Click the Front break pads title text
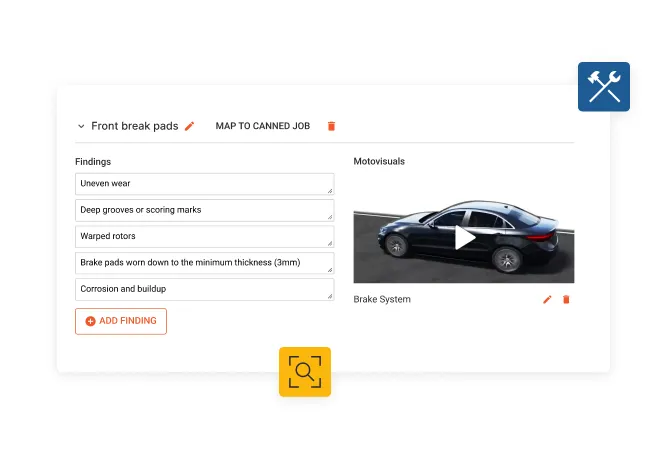 click(134, 126)
